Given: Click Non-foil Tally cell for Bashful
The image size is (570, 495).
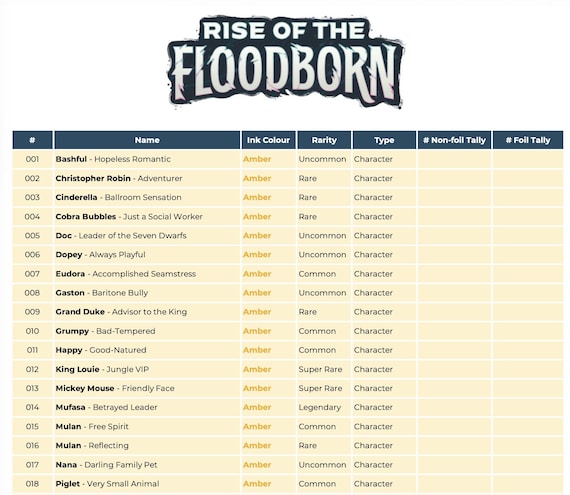Looking at the screenshot, I should click(x=454, y=159).
